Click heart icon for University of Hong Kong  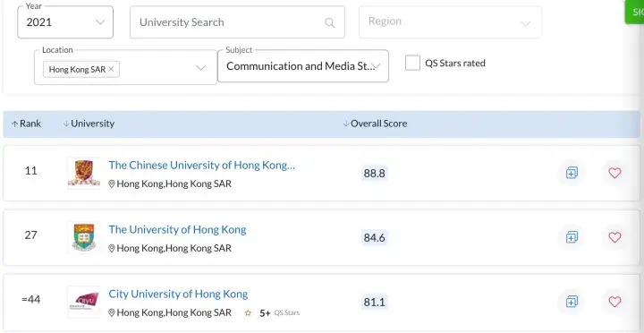pos(614,237)
